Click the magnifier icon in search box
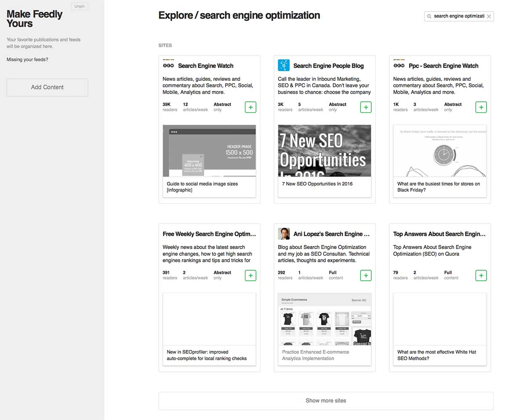Viewport: 505px width, 420px height. pos(429,16)
